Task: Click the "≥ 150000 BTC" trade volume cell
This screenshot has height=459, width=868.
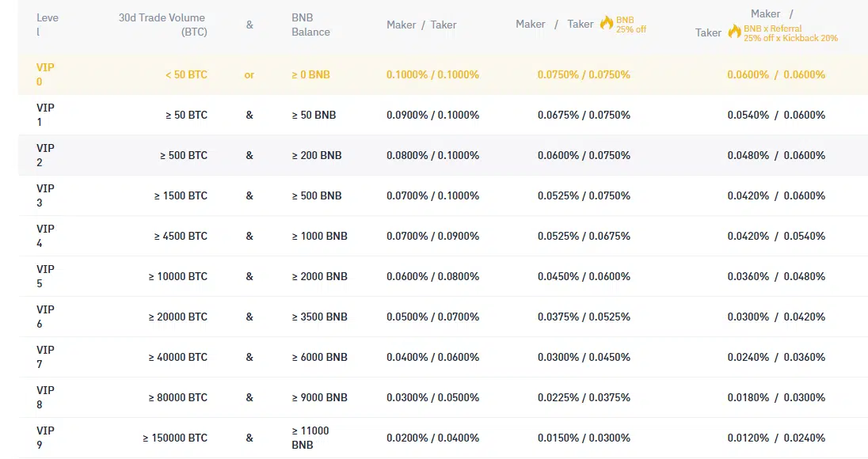Action: tap(175, 438)
